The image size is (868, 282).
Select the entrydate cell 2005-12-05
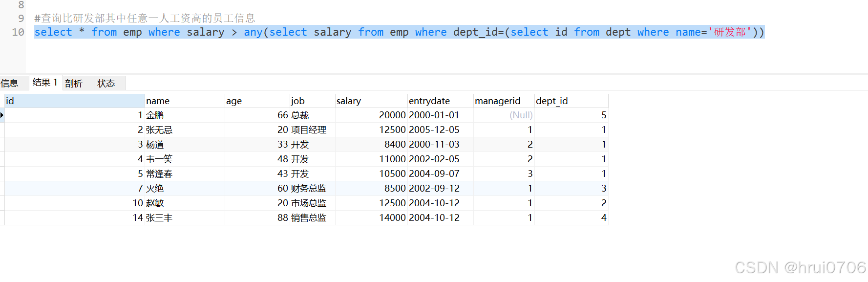(441, 130)
